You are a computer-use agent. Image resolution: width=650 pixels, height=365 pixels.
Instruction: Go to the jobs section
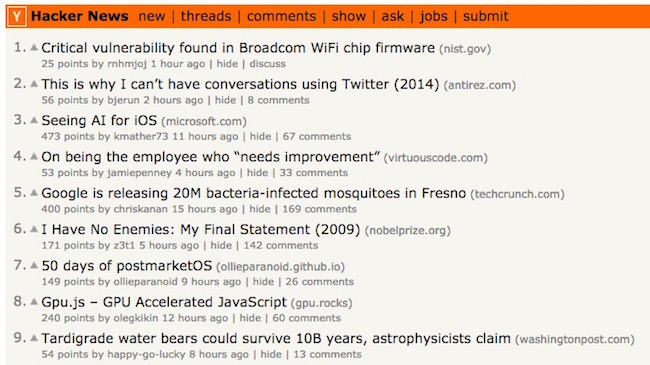click(x=434, y=16)
